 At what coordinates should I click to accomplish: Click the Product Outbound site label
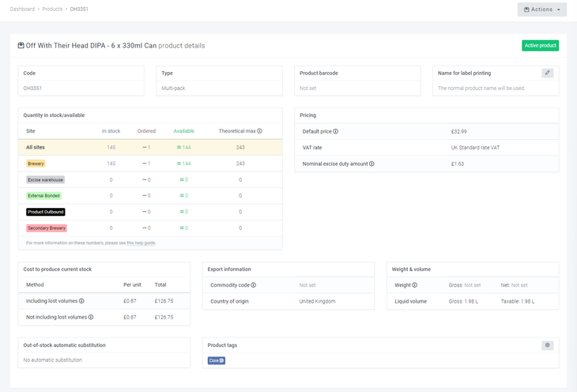point(45,212)
